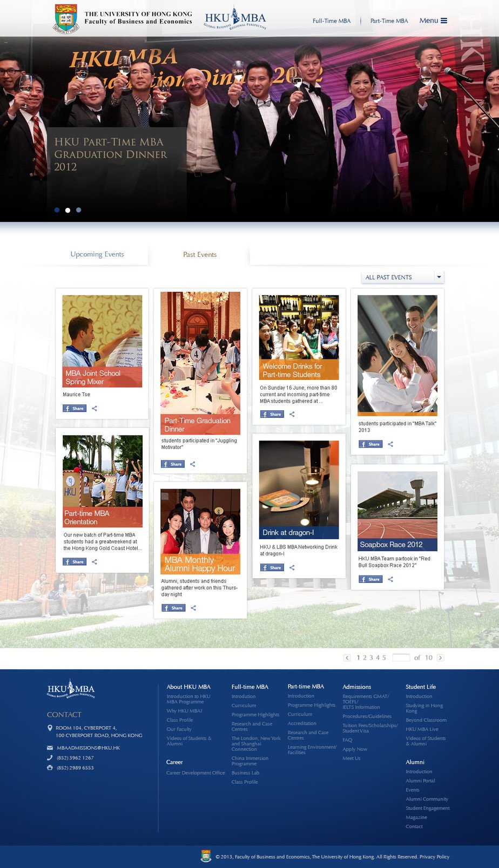Click share icon under Drink at dragon-I
This screenshot has height=868, width=499.
click(292, 568)
